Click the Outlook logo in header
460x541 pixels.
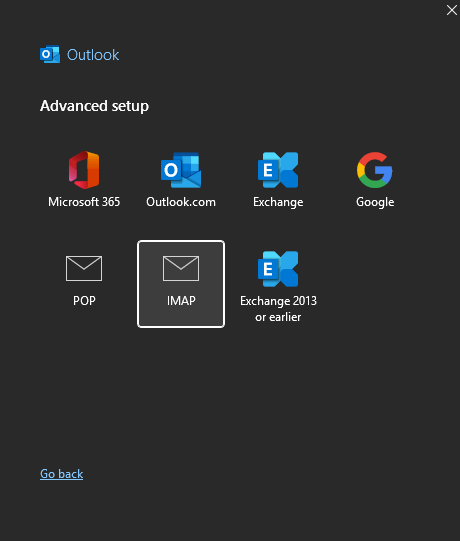click(50, 55)
